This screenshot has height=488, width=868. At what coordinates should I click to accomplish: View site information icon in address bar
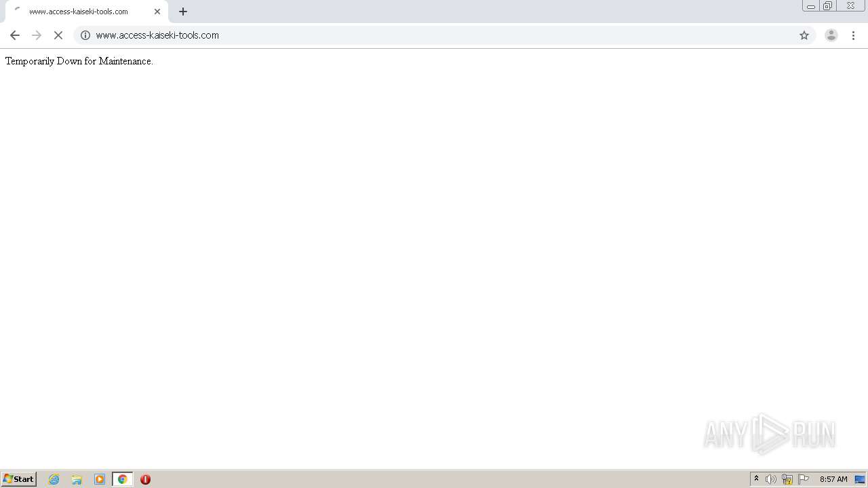coord(85,35)
